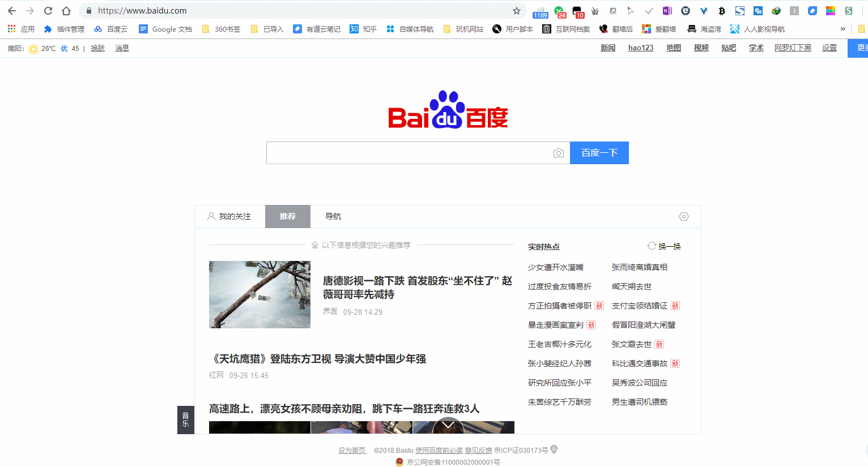Bookmark this page with the star icon
This screenshot has height=467, width=868.
(x=517, y=11)
